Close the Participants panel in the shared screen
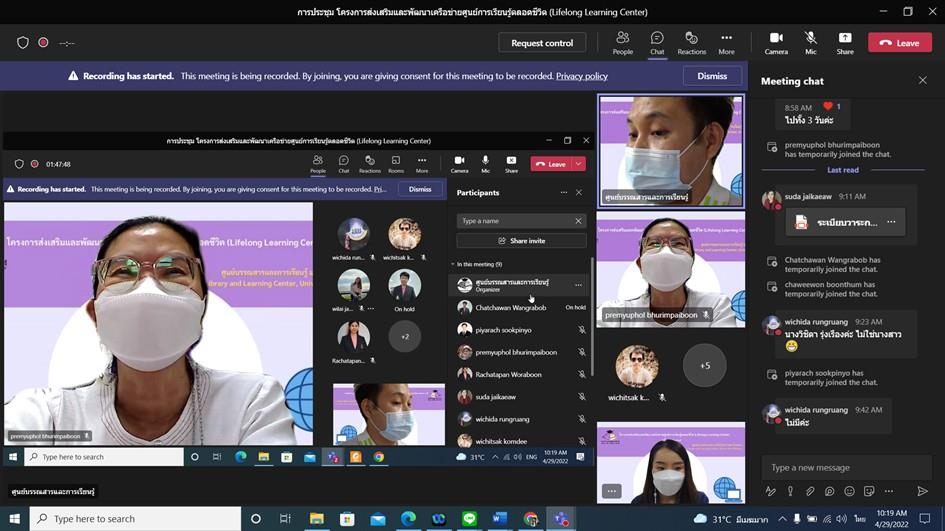 579,193
